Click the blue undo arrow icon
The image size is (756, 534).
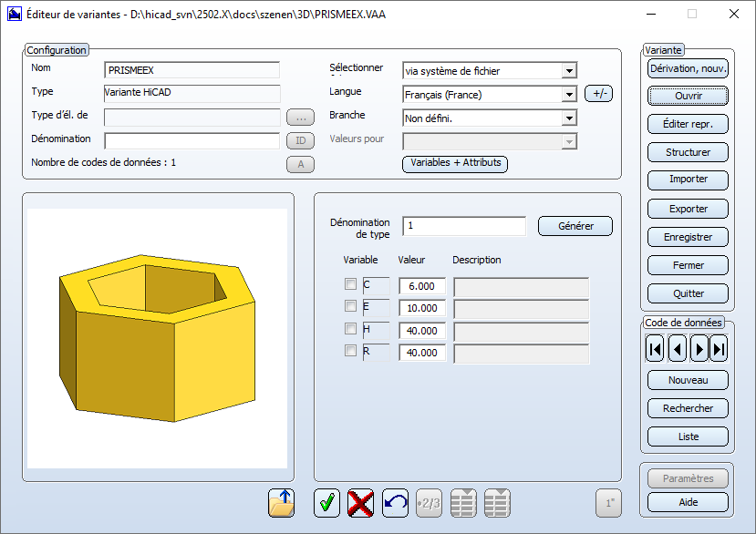tap(395, 503)
